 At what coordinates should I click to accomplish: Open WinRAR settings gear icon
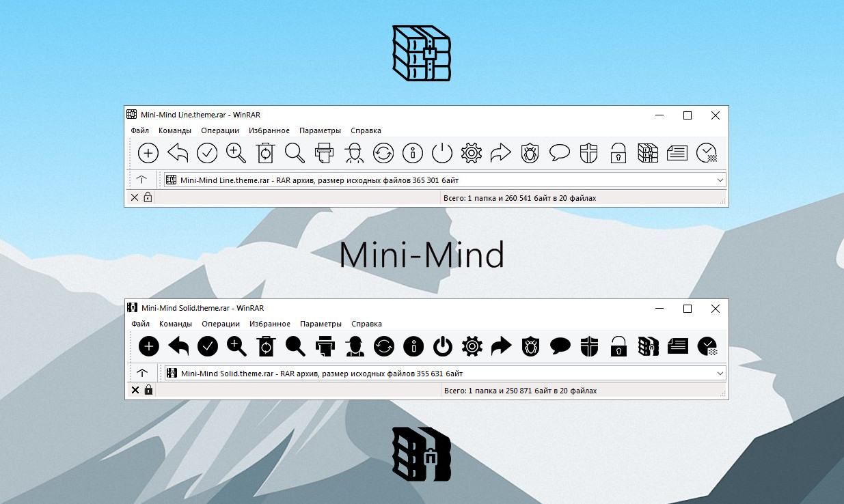(x=471, y=153)
